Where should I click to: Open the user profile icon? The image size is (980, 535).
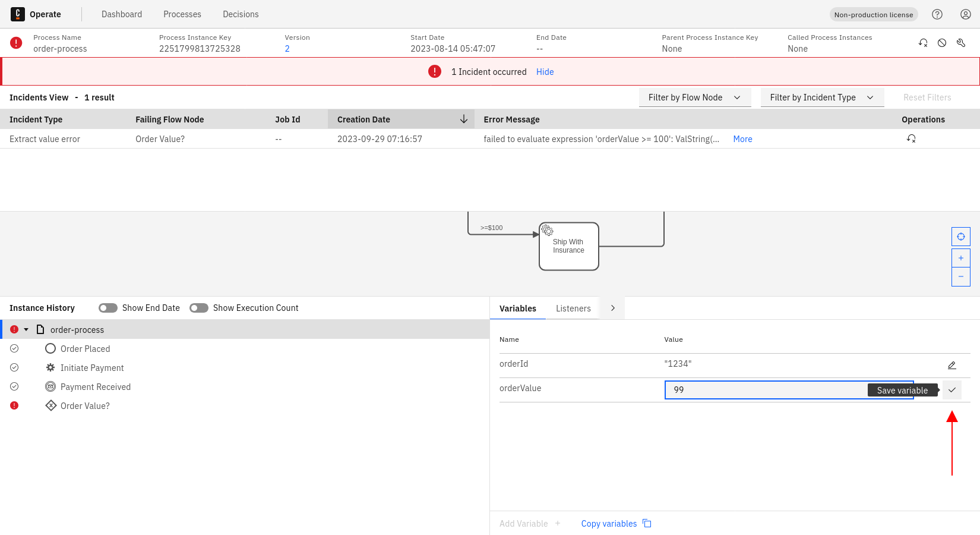(x=966, y=14)
